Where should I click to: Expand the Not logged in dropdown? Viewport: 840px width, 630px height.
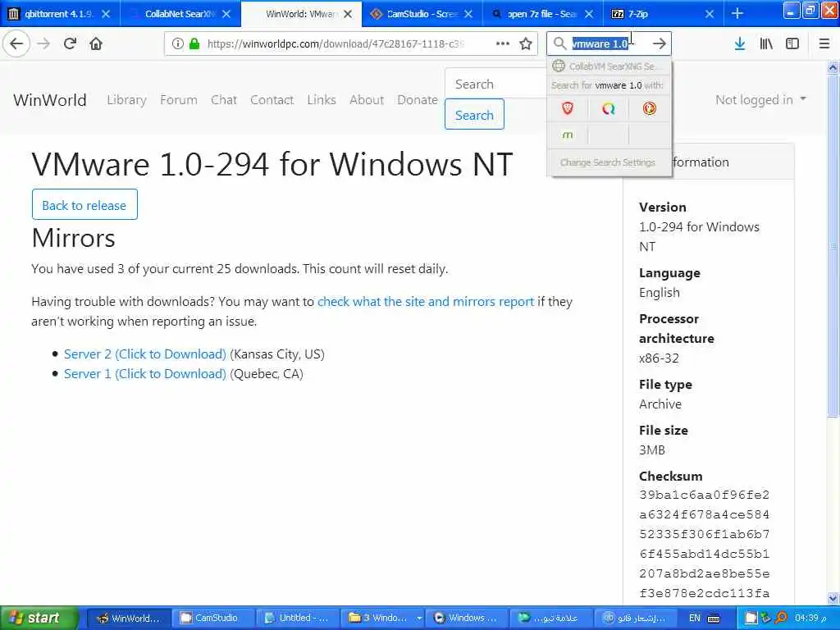point(760,99)
